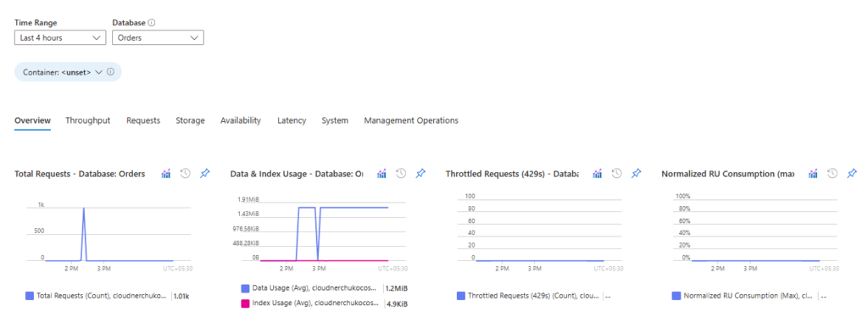Screen dimensions: 868x334
Task: Click the 4.9KiB index usage value
Action: coord(397,304)
